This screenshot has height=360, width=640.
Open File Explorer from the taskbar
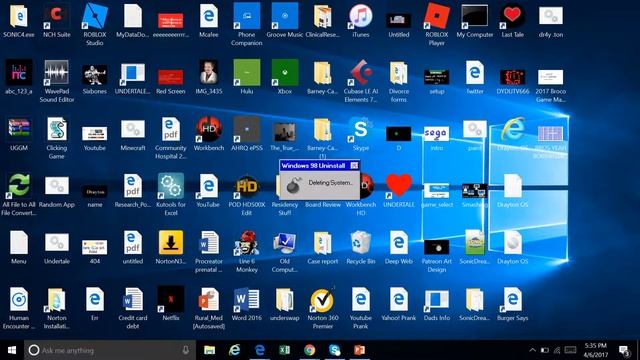coord(209,350)
